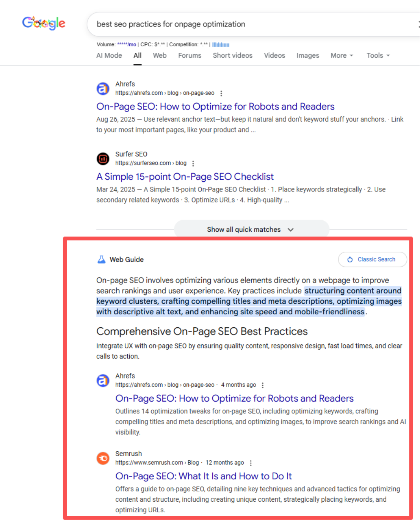The width and height of the screenshot is (420, 526).
Task: Select the Images tab
Action: (x=307, y=55)
